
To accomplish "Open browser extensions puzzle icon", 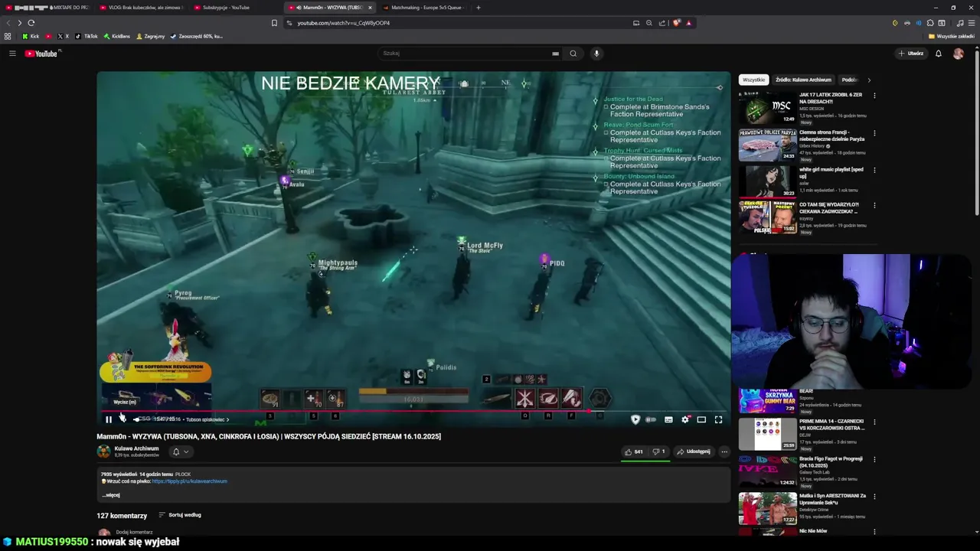I will tap(930, 23).
